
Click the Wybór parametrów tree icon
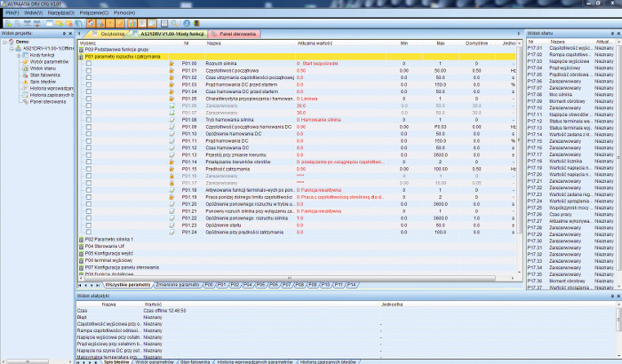[26, 60]
